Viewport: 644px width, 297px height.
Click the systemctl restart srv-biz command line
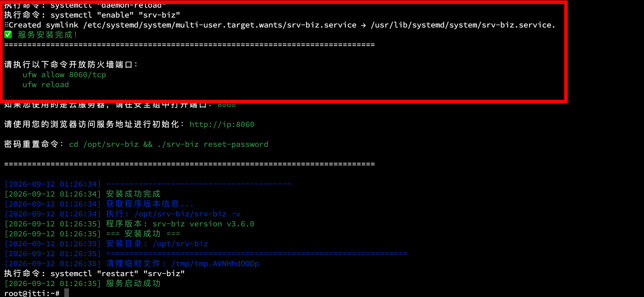pyautogui.click(x=94, y=273)
